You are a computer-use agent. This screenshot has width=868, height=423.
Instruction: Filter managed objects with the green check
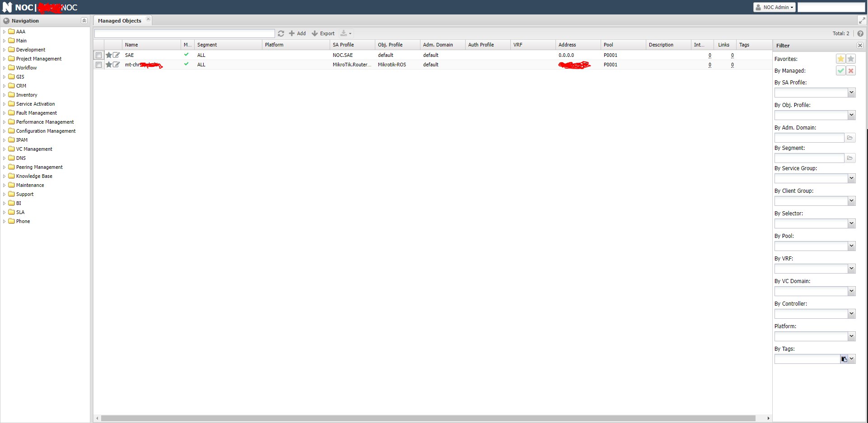coord(840,70)
